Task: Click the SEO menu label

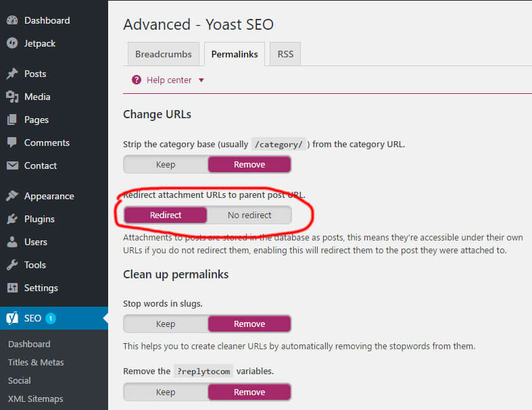Action: point(32,318)
